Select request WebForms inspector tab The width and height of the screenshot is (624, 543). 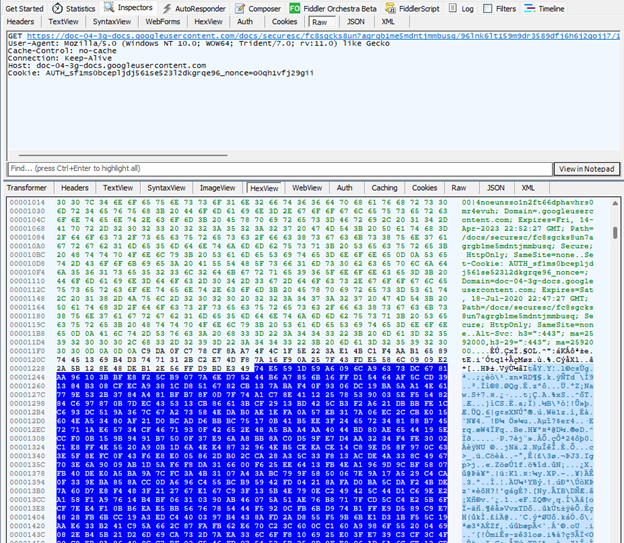click(x=163, y=21)
